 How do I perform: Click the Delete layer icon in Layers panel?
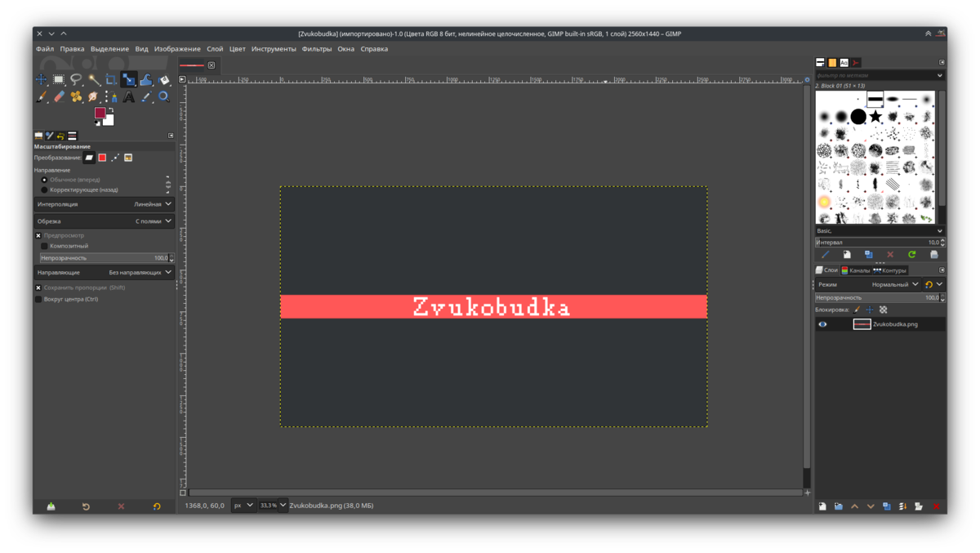[x=936, y=506]
